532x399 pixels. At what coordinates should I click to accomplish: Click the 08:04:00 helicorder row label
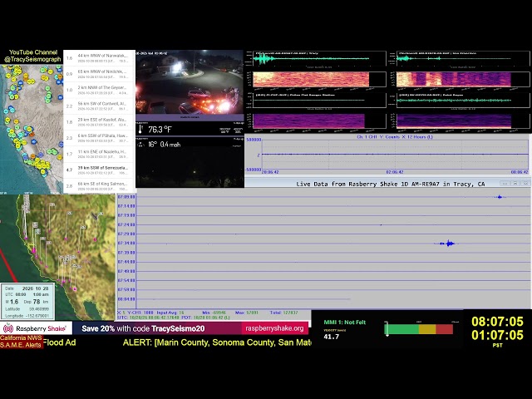(126, 299)
